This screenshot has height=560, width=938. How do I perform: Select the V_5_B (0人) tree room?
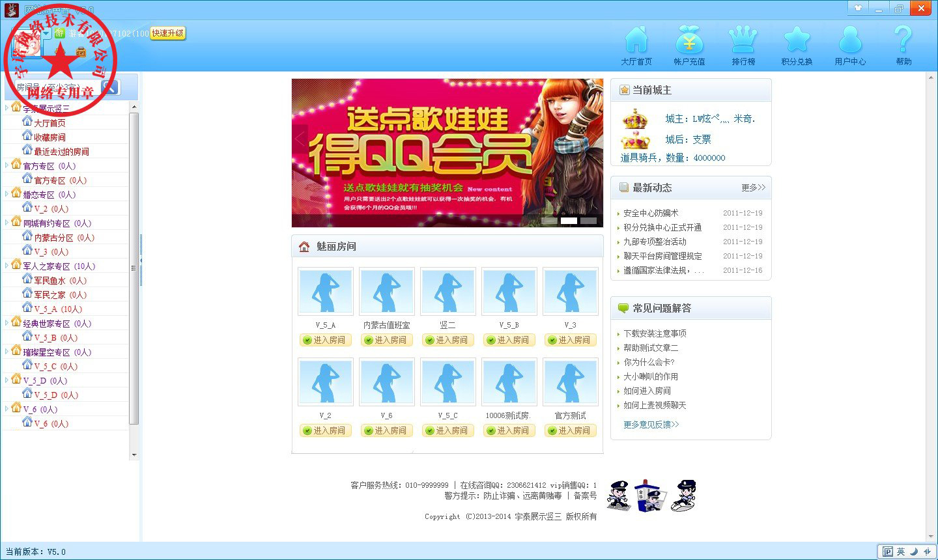(x=55, y=338)
